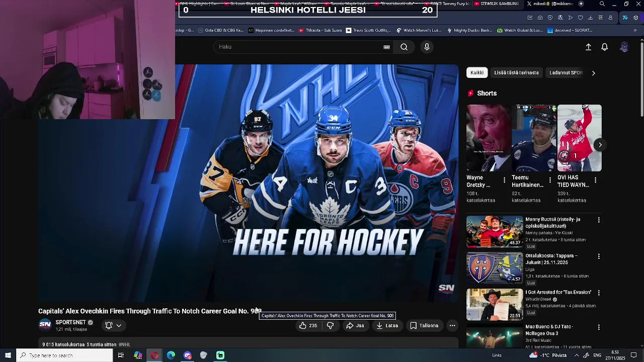The image size is (644, 362).
Task: Open a new browser tab with plus
Action: tap(581, 4)
